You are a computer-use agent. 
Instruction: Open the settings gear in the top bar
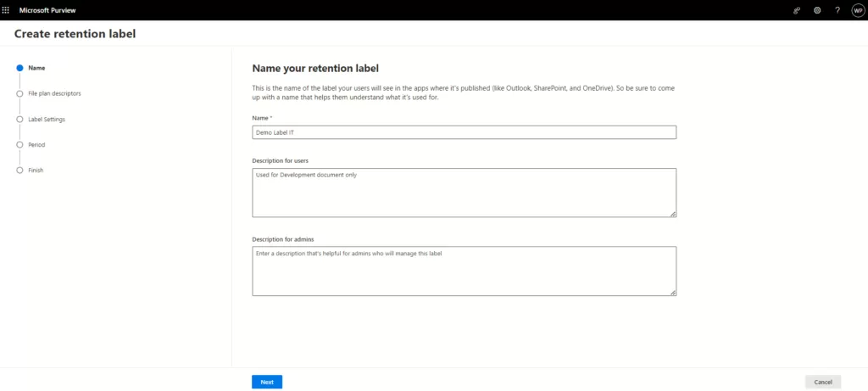pos(817,10)
